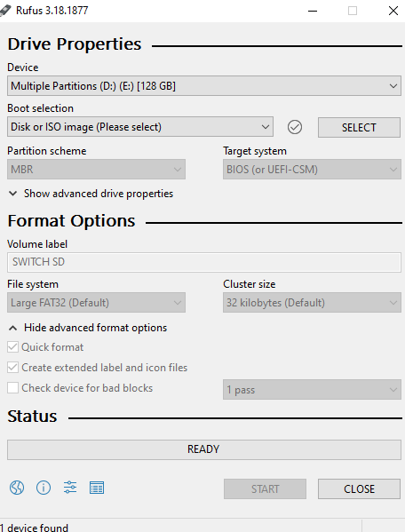Viewport: 405px width, 532px height.
Task: Open the language globe icon
Action: point(17,488)
